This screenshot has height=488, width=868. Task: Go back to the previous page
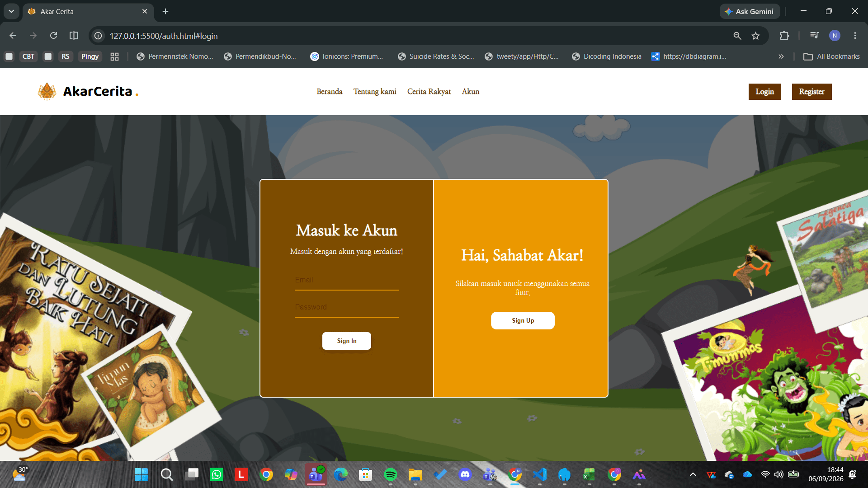point(13,36)
